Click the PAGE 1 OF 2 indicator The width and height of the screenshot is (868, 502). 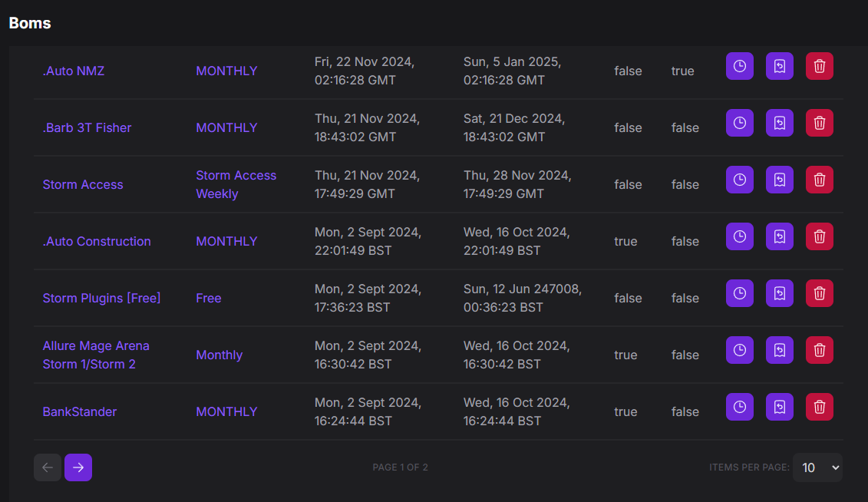[x=401, y=467]
